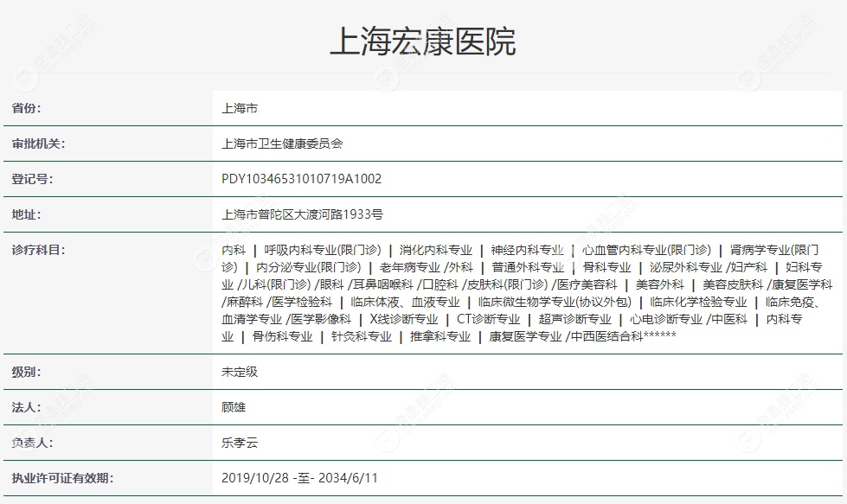Click 推拿科专业 entry
Image resolution: width=847 pixels, height=504 pixels.
click(440, 336)
